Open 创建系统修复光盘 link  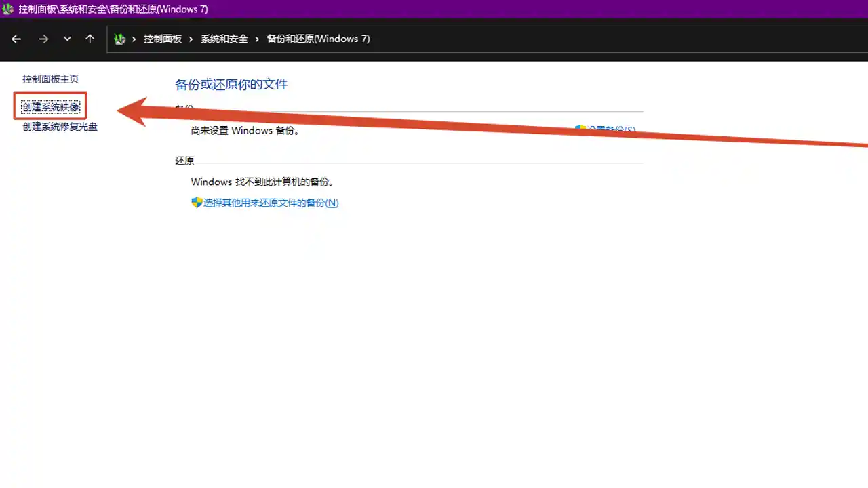pos(60,127)
